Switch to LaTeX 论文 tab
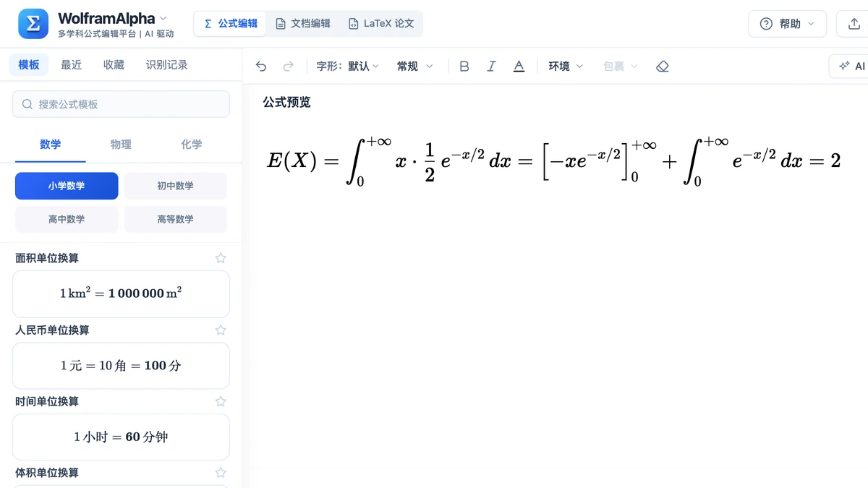Image resolution: width=868 pixels, height=488 pixels. click(381, 23)
